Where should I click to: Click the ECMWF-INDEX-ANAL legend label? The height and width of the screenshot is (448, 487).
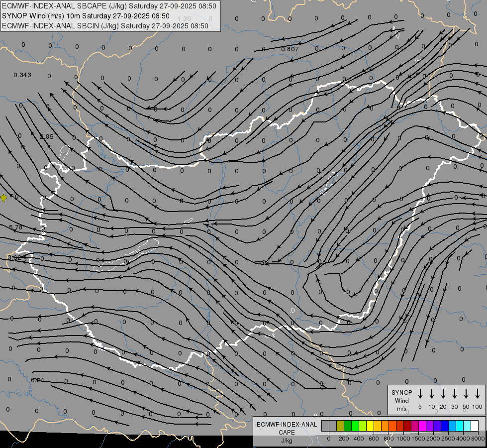pos(287,425)
